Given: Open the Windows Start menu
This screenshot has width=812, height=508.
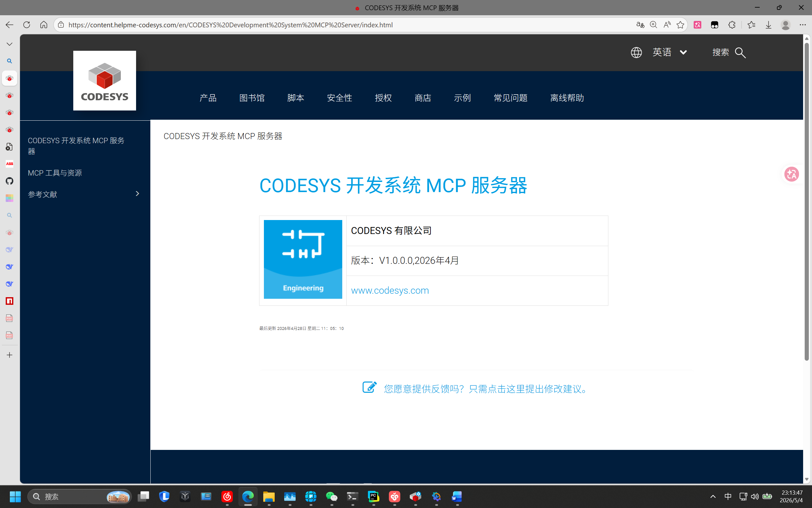Looking at the screenshot, I should [15, 497].
